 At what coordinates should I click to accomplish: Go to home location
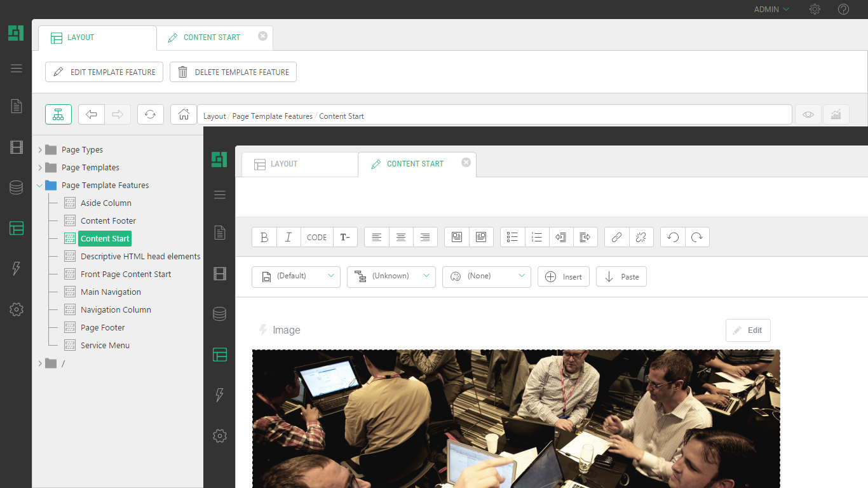click(184, 114)
